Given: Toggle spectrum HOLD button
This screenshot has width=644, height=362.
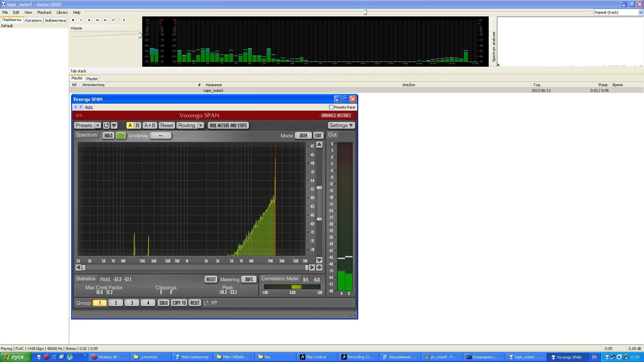Looking at the screenshot, I should [x=108, y=135].
